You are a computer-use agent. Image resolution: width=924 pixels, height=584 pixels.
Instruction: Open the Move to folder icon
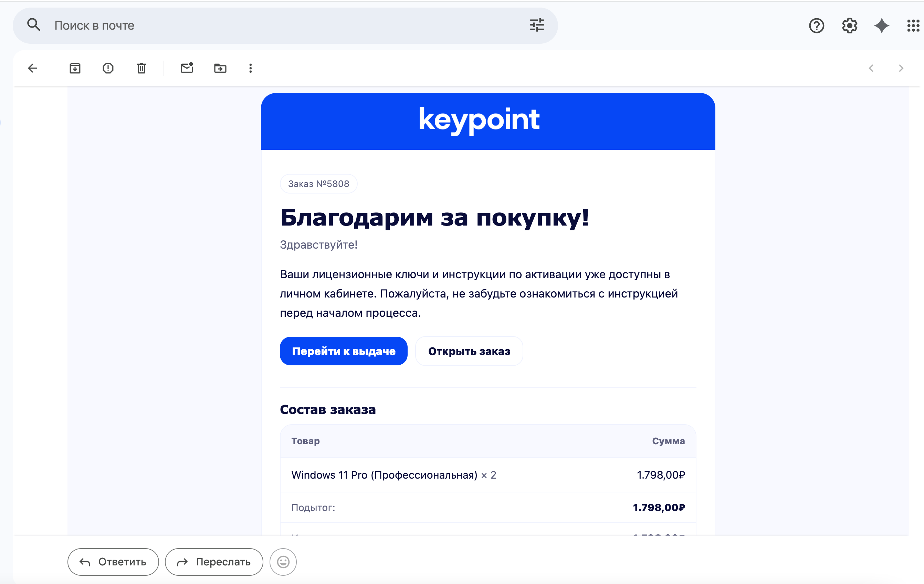pos(220,68)
